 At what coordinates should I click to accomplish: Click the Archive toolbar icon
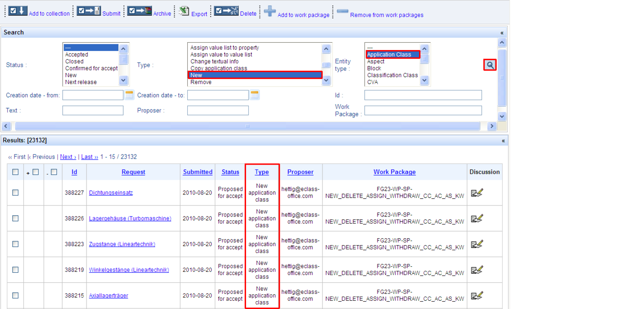[x=139, y=11]
